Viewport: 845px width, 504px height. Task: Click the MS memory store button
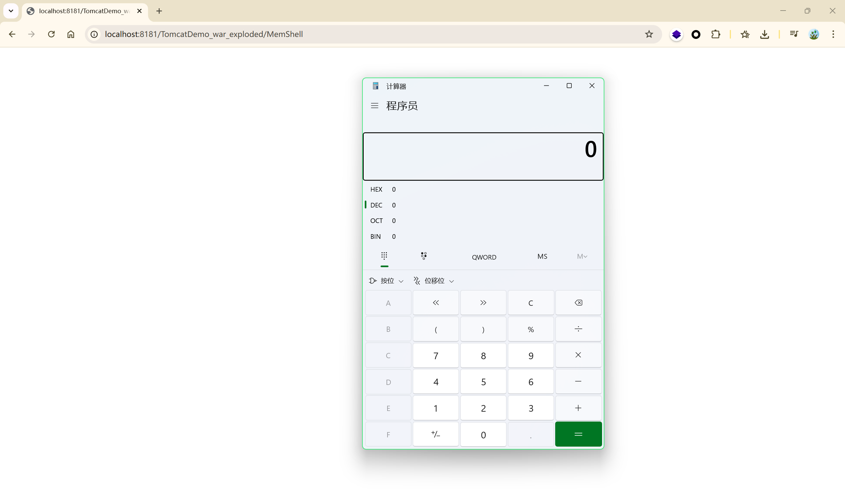542,256
